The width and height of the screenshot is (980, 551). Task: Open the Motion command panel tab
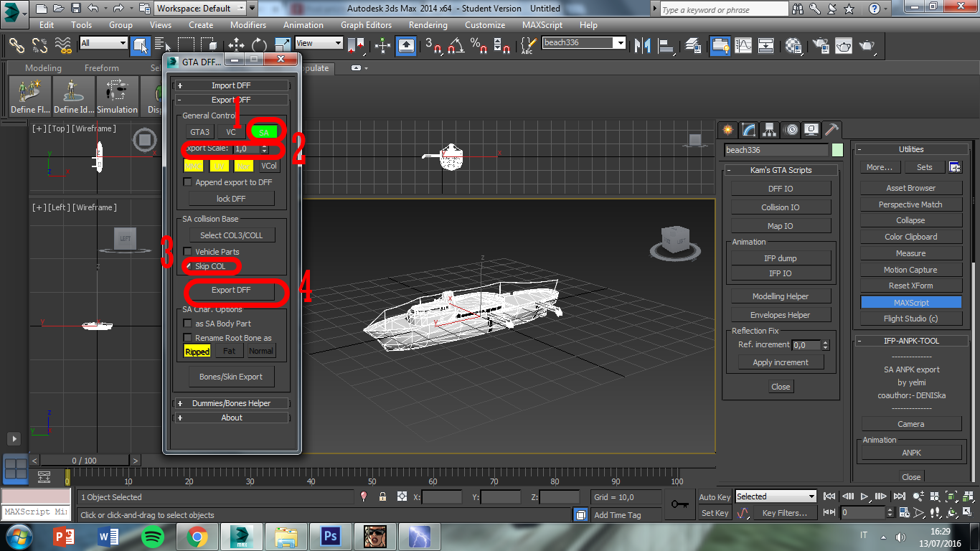(791, 130)
